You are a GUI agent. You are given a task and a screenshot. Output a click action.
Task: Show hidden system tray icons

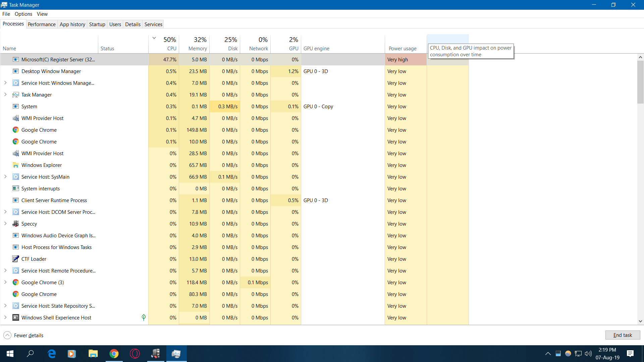tap(548, 354)
